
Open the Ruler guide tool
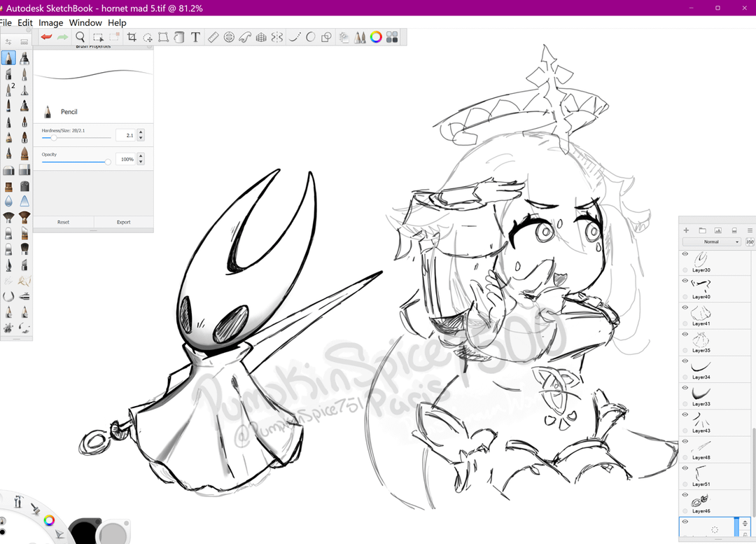tap(214, 37)
